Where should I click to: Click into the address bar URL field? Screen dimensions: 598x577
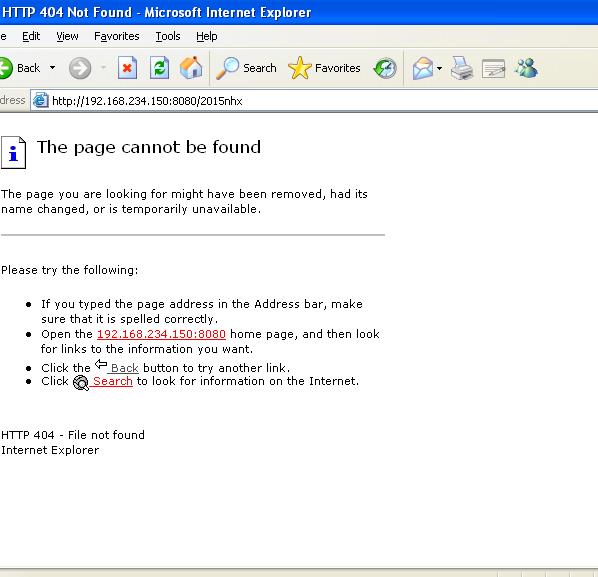[313, 101]
